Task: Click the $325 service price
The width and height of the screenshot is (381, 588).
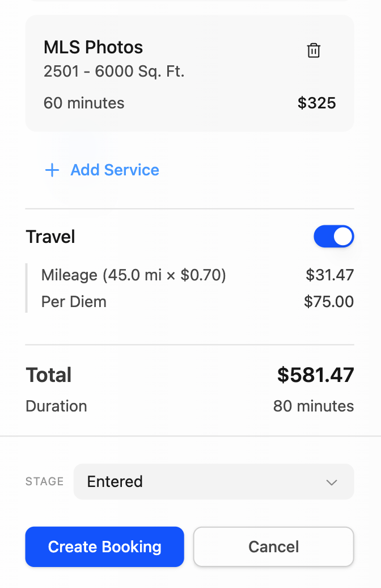Action: click(x=316, y=103)
